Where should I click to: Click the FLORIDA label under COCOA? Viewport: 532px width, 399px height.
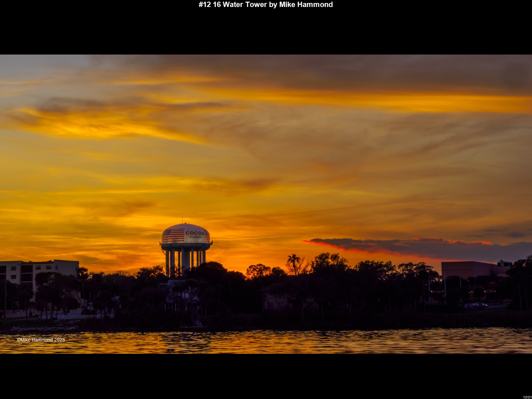(196, 237)
